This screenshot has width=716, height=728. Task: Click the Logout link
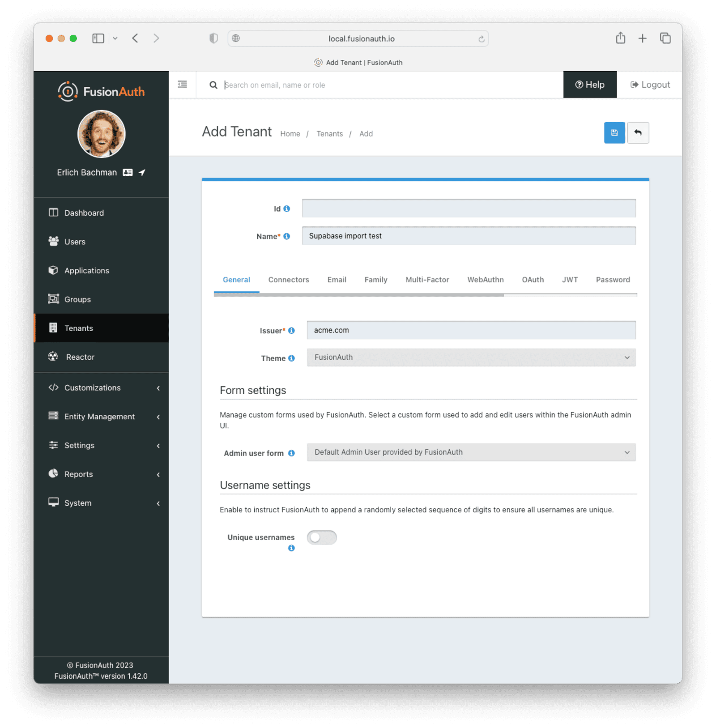(650, 85)
